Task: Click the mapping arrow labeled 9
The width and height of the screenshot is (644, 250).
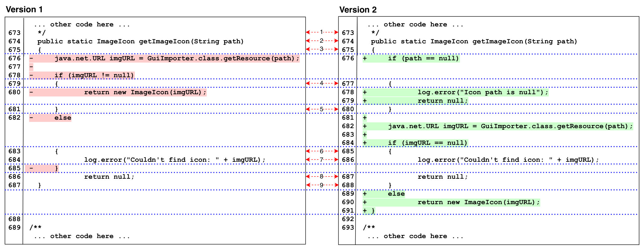Action: coord(322,185)
